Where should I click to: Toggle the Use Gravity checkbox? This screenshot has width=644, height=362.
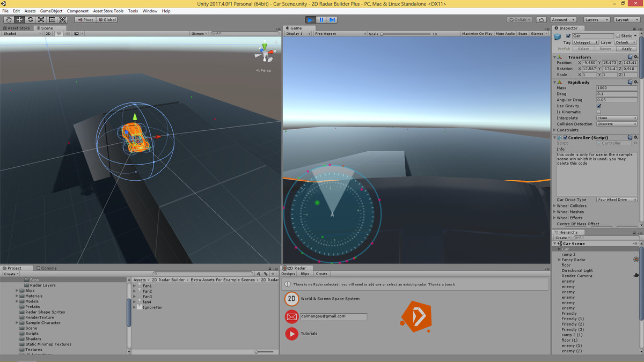pos(598,106)
